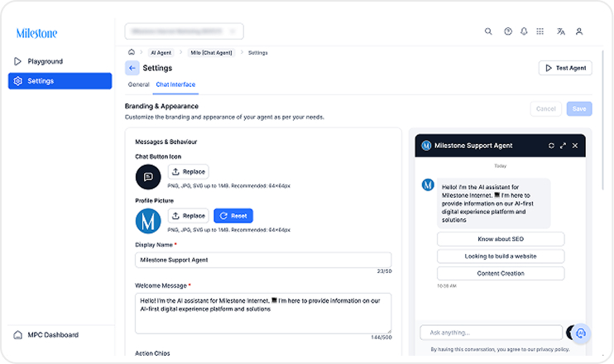This screenshot has height=364, width=614.
Task: Click the bot avatar beside greeting message
Action: tap(428, 184)
